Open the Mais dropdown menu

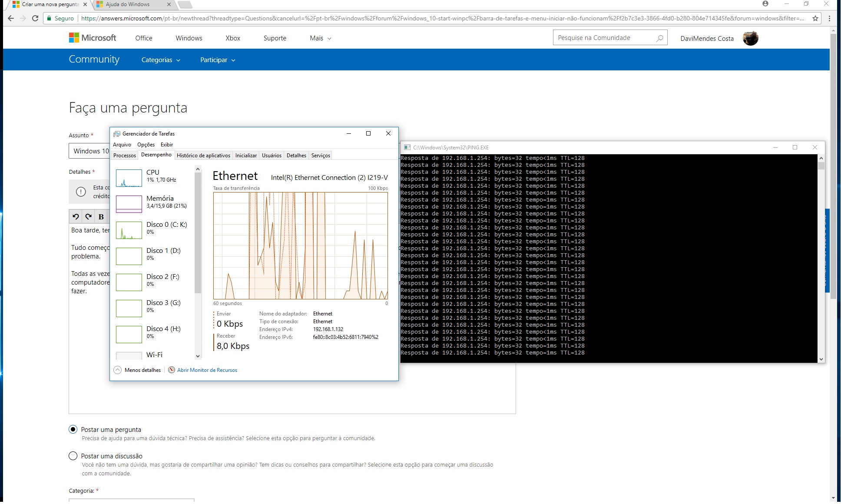tap(320, 38)
